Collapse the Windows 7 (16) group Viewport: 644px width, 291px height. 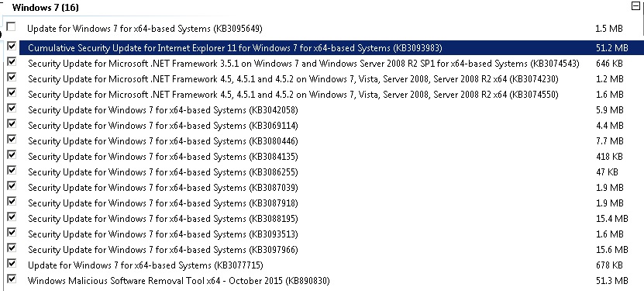tap(635, 5)
